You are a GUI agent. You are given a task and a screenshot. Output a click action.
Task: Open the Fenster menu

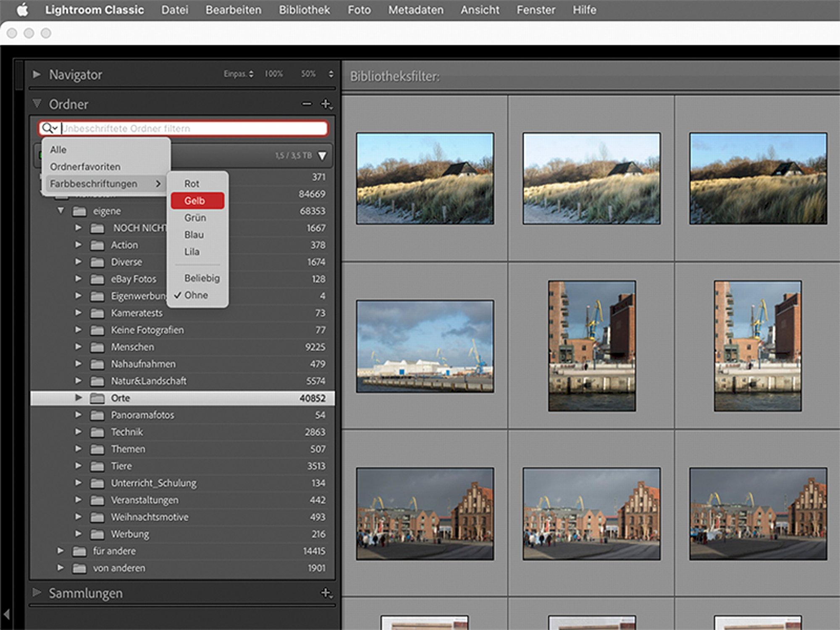click(x=536, y=10)
